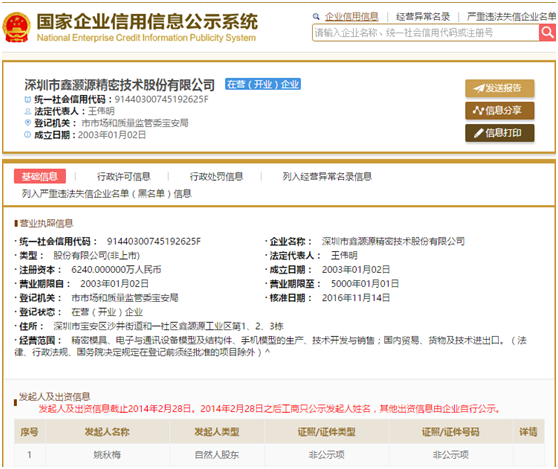
Task: Click person icon beside 法定代表人
Action: [x=27, y=111]
